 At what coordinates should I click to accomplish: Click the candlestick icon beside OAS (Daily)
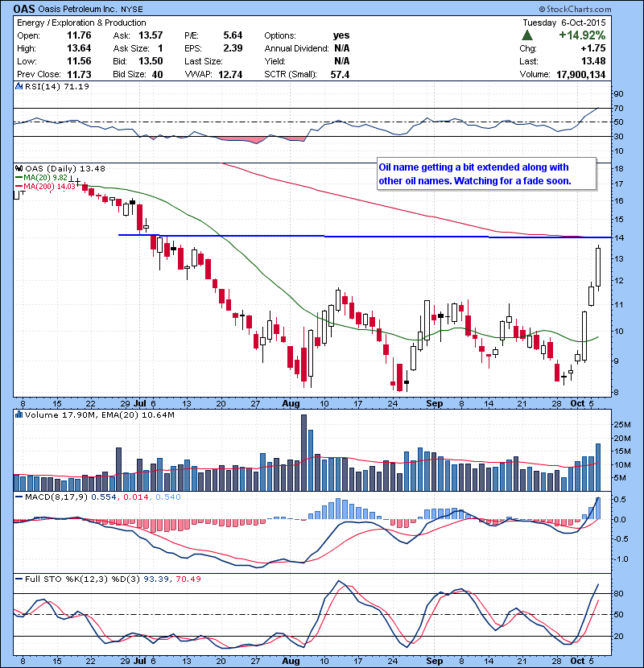point(19,168)
